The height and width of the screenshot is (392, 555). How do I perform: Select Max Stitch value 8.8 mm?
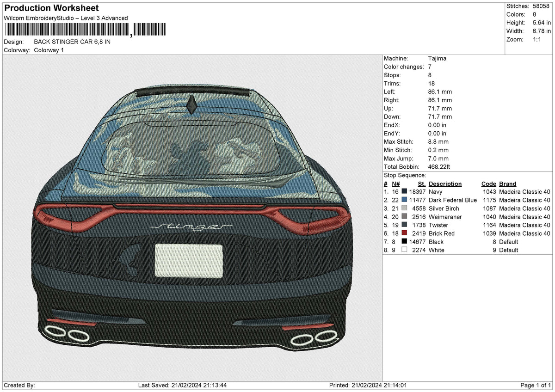(x=438, y=141)
